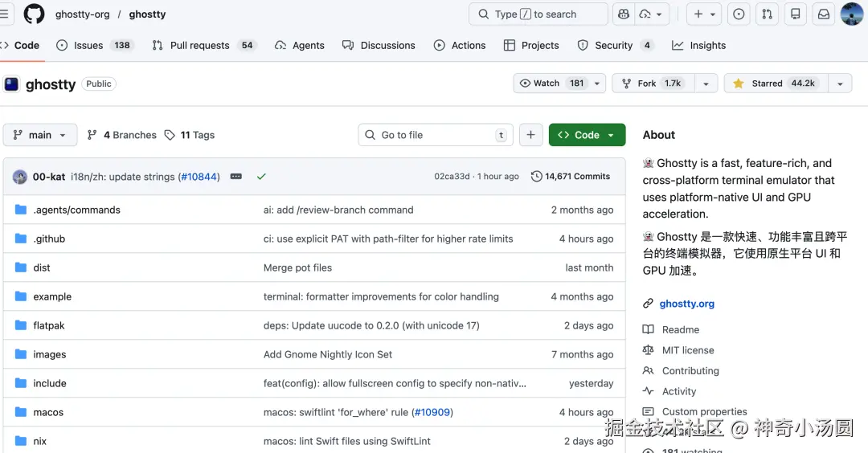Open Custom properties sidebar link
868x453 pixels.
[x=694, y=411]
